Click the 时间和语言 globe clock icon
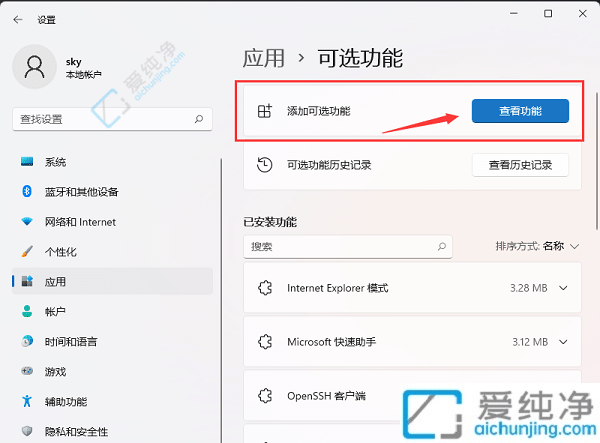Screen dimensions: 600x443 27,341
